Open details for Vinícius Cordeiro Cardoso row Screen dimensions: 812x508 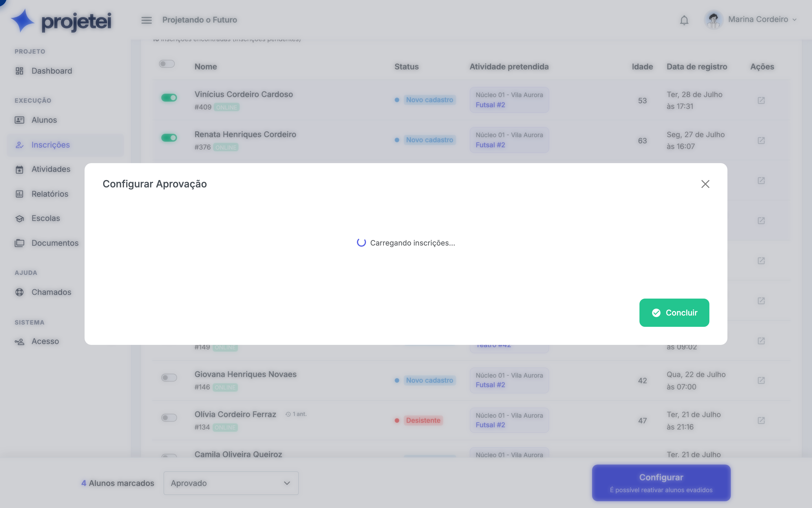(761, 100)
